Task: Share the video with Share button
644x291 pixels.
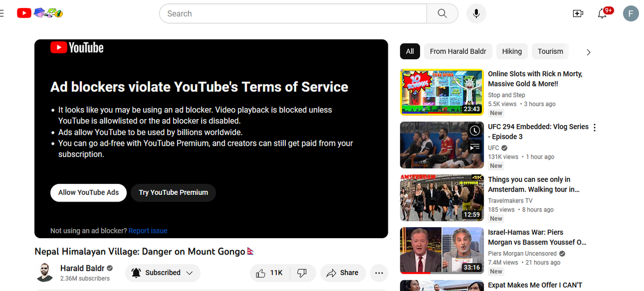Action: (343, 273)
